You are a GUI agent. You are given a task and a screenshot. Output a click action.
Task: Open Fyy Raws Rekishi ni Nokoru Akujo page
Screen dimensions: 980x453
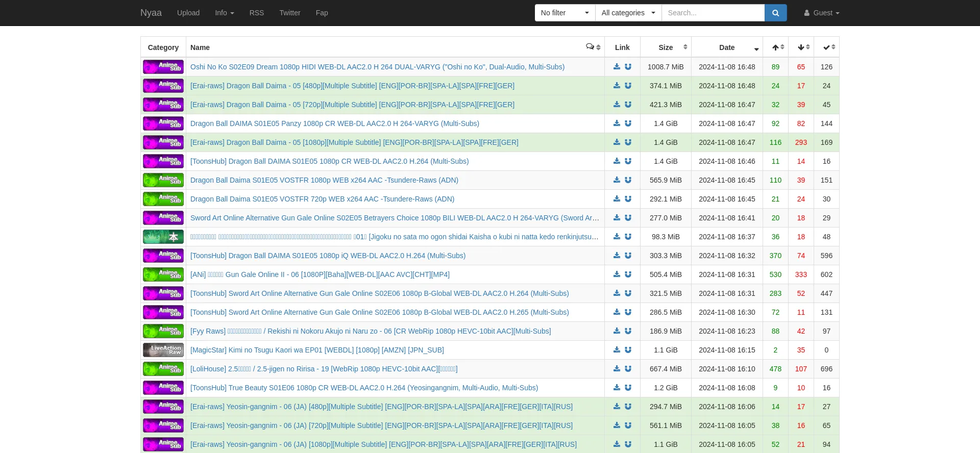click(x=371, y=331)
